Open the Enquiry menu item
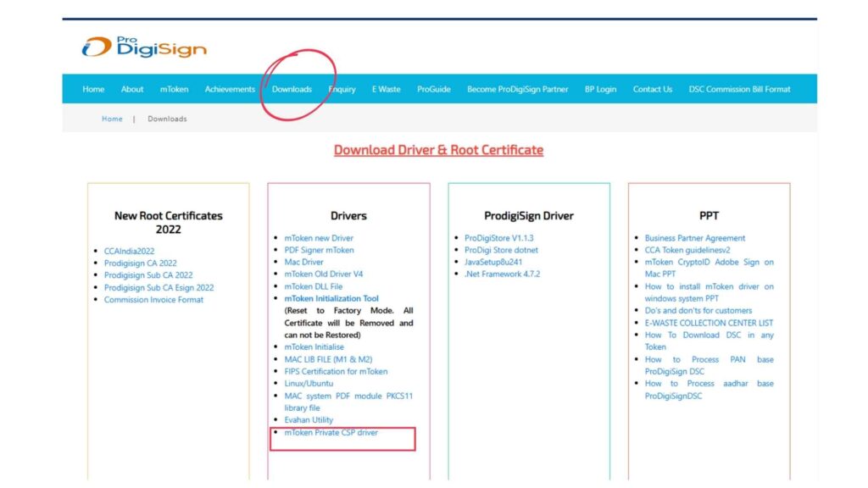Image resolution: width=868 pixels, height=488 pixels. 342,89
